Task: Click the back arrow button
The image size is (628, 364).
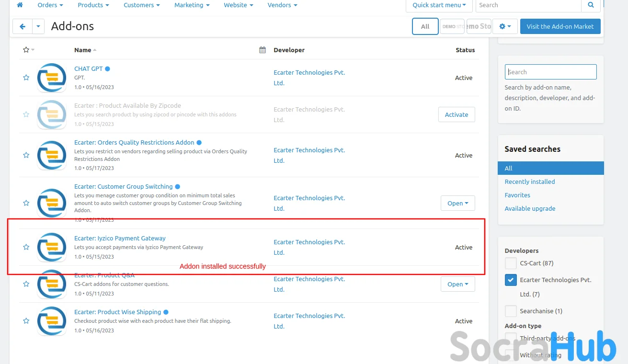Action: pyautogui.click(x=23, y=27)
